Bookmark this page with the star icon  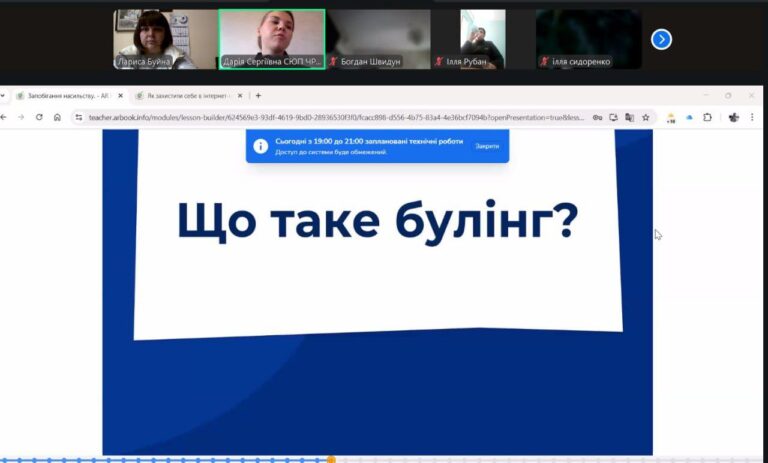(x=646, y=117)
